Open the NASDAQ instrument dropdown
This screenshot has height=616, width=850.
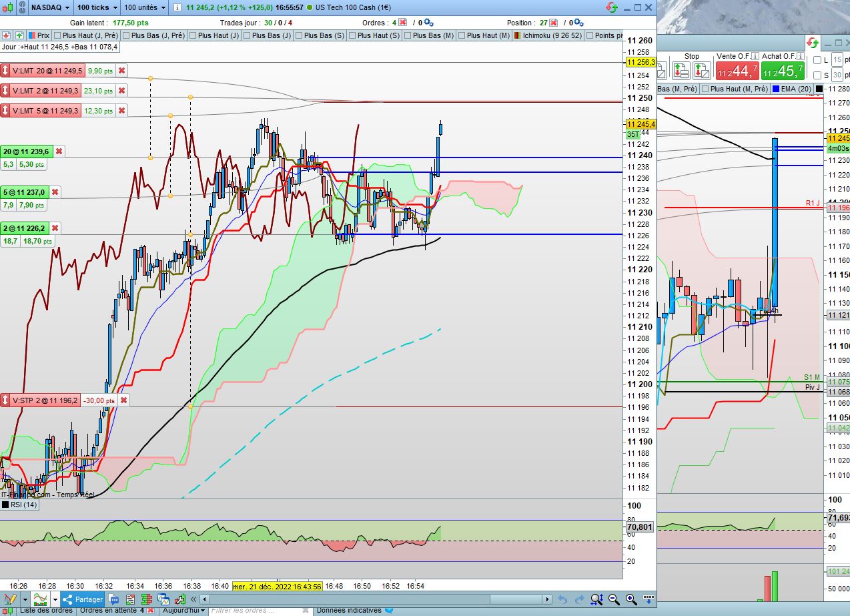coord(49,7)
